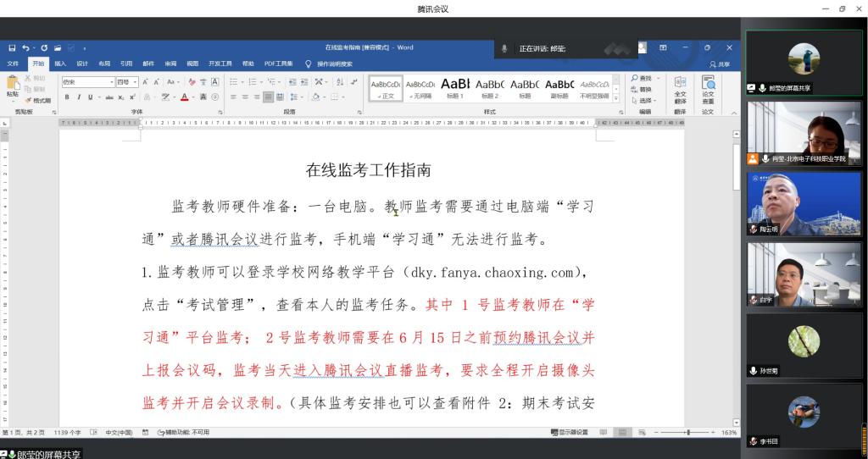The height and width of the screenshot is (459, 868).
Task: Open the Insert (插入) ribbon tab
Action: [60, 64]
